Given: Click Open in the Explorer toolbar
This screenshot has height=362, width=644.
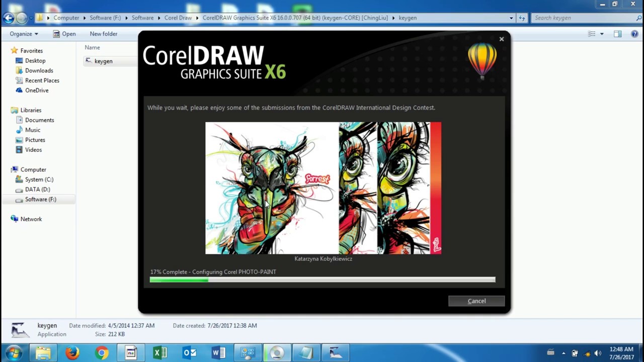Looking at the screenshot, I should [x=64, y=34].
